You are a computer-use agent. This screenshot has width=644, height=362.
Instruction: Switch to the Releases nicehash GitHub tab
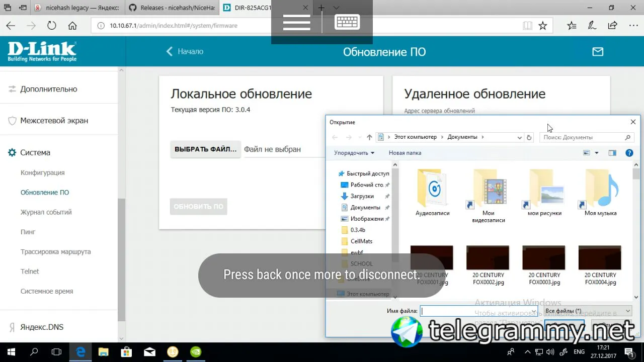(171, 8)
